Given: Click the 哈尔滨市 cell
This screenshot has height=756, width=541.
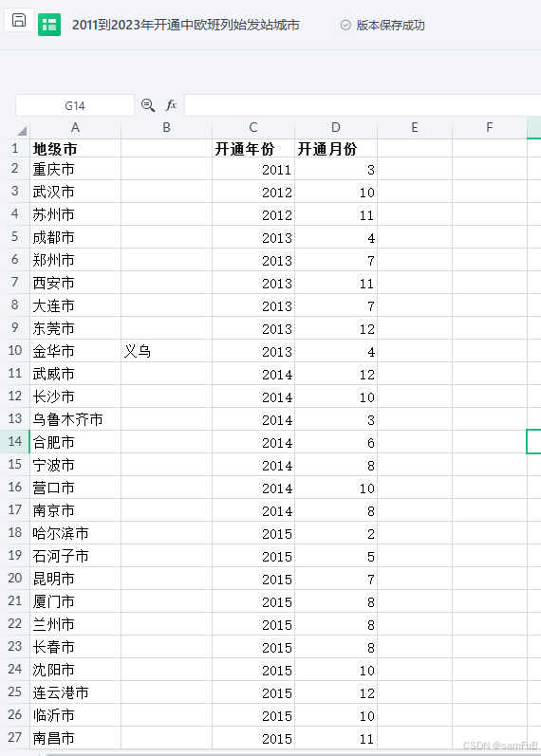Looking at the screenshot, I should 75,533.
